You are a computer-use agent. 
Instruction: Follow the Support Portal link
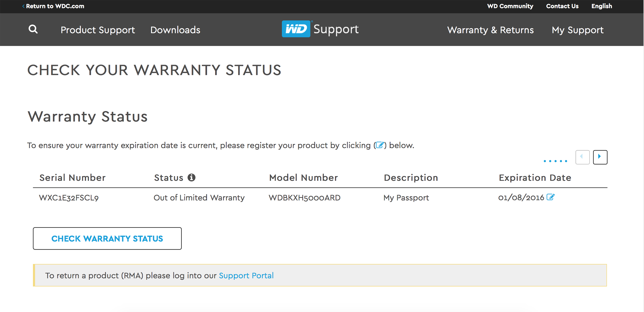pyautogui.click(x=246, y=275)
